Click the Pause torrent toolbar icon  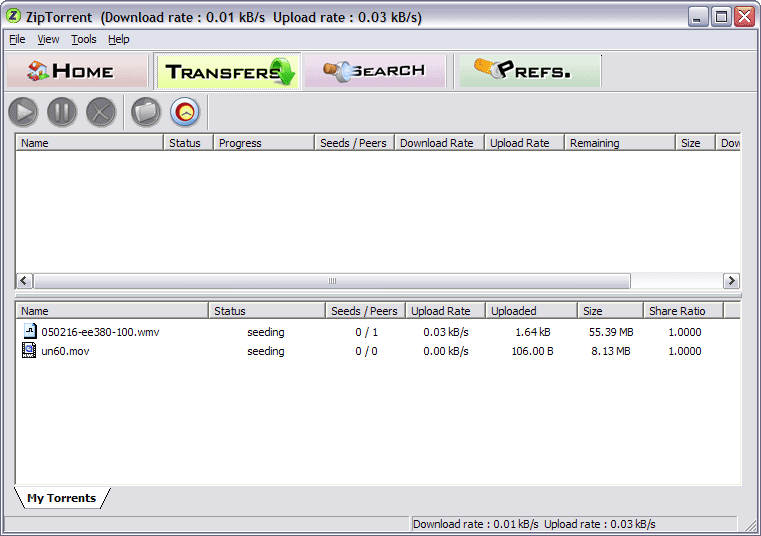point(62,112)
